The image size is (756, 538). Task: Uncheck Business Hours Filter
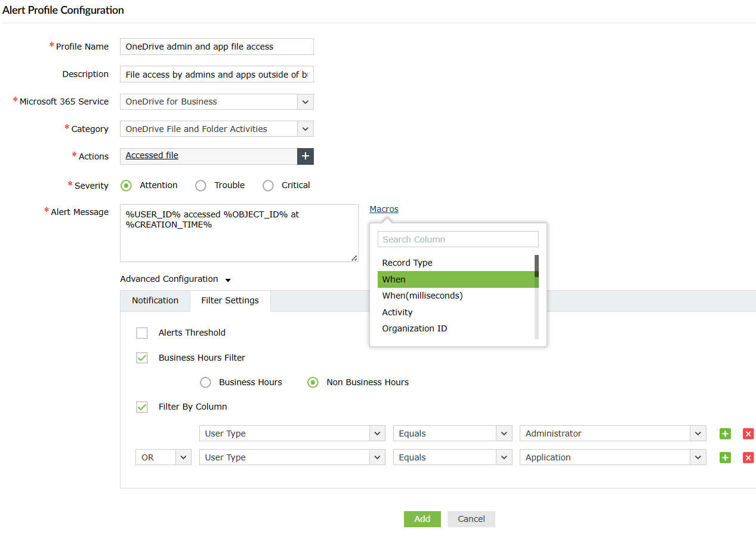coord(142,358)
